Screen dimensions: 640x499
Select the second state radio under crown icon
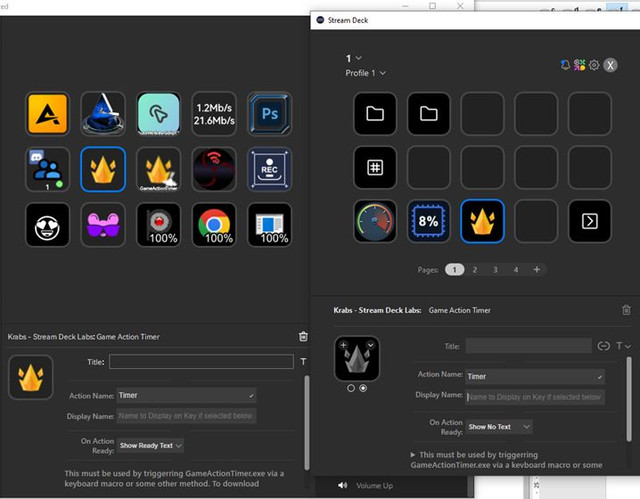pos(363,388)
